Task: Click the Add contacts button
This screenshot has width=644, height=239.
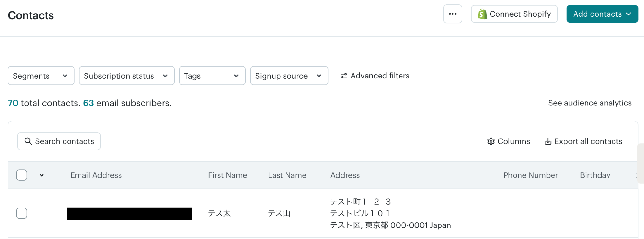Action: (x=602, y=14)
